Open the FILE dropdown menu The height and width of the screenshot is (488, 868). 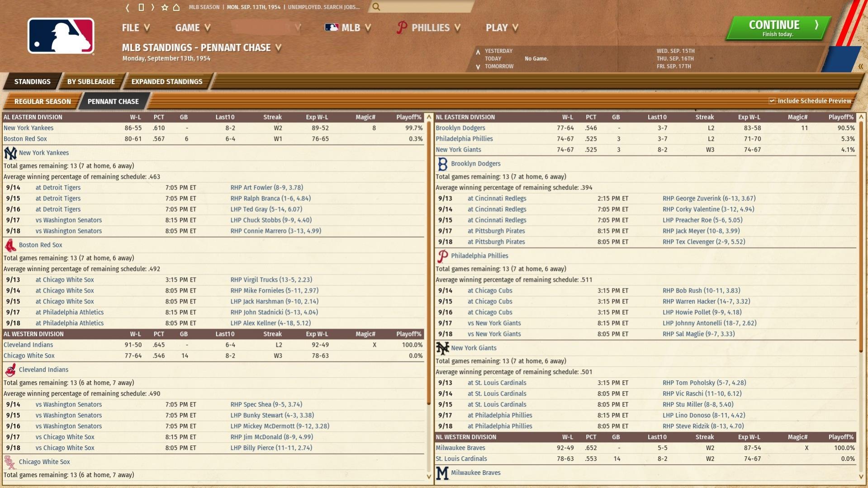(x=136, y=28)
